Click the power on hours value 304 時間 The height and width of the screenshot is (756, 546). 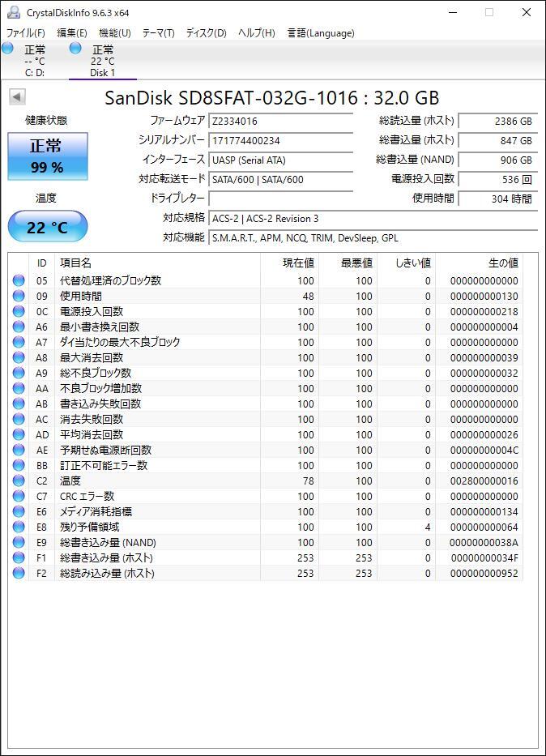(x=498, y=199)
